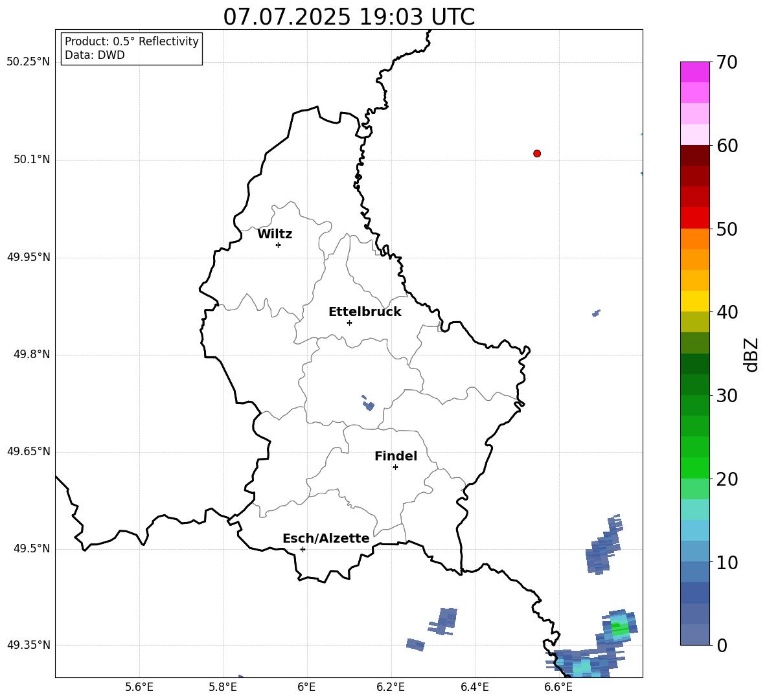767x700 pixels.
Task: Click the red dot marker on the map
Action: click(537, 153)
